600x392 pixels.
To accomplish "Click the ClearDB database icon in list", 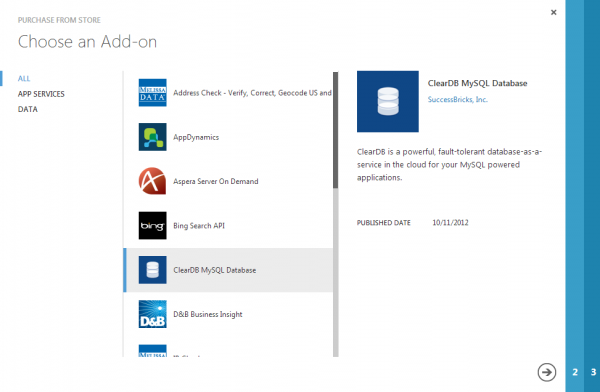I will [152, 270].
